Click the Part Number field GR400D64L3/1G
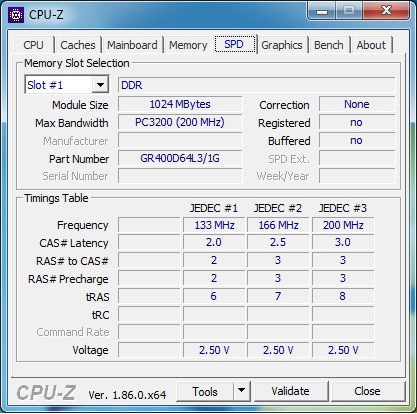 point(180,158)
